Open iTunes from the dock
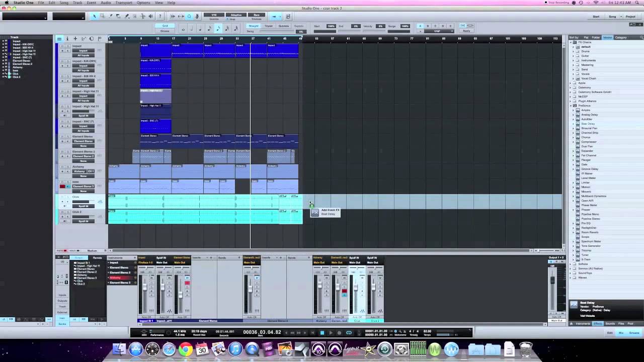 pos(235,349)
